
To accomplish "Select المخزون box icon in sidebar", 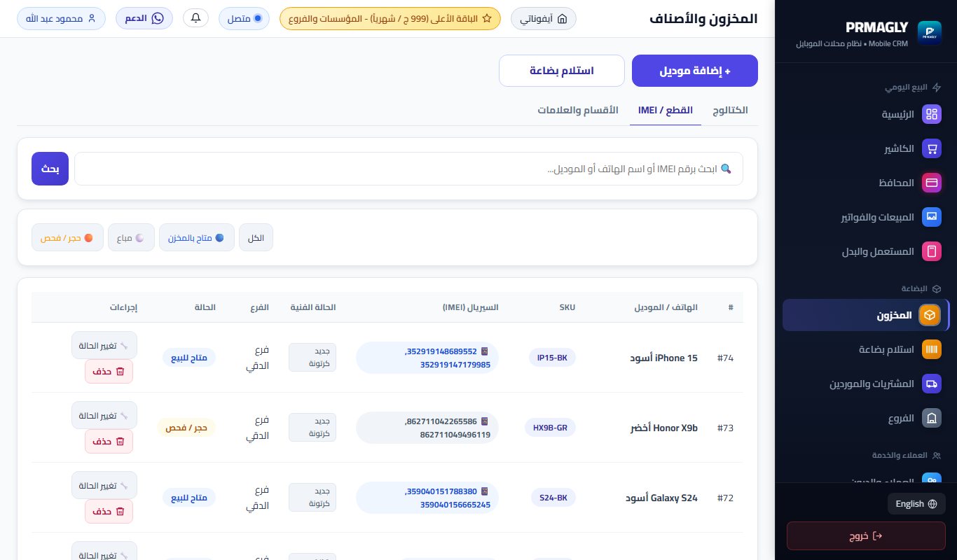I will [x=929, y=315].
